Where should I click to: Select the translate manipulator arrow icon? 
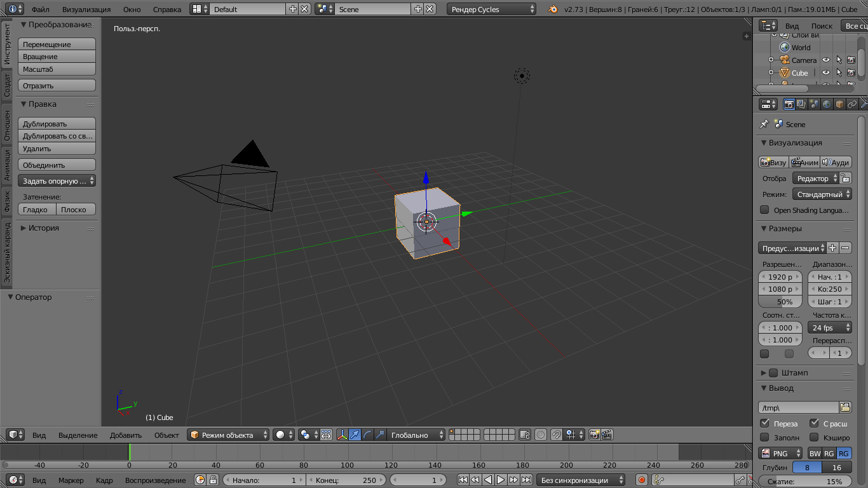tap(355, 435)
